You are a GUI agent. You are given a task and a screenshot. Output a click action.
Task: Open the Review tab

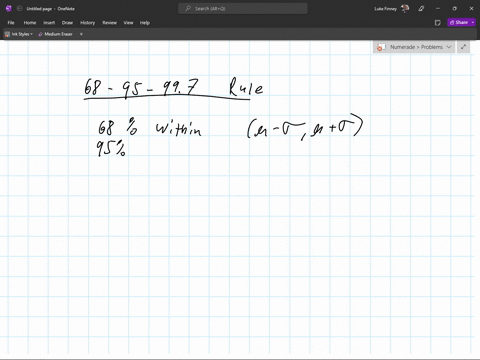click(110, 23)
